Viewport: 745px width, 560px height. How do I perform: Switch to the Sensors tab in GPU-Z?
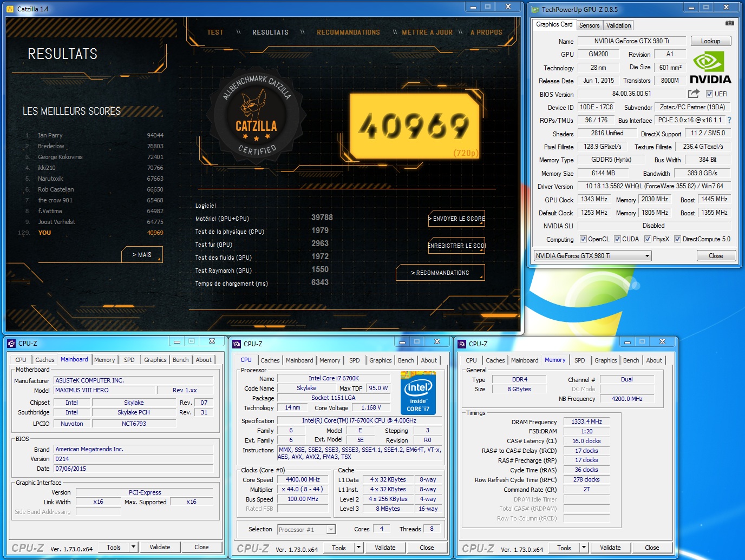pos(589,25)
